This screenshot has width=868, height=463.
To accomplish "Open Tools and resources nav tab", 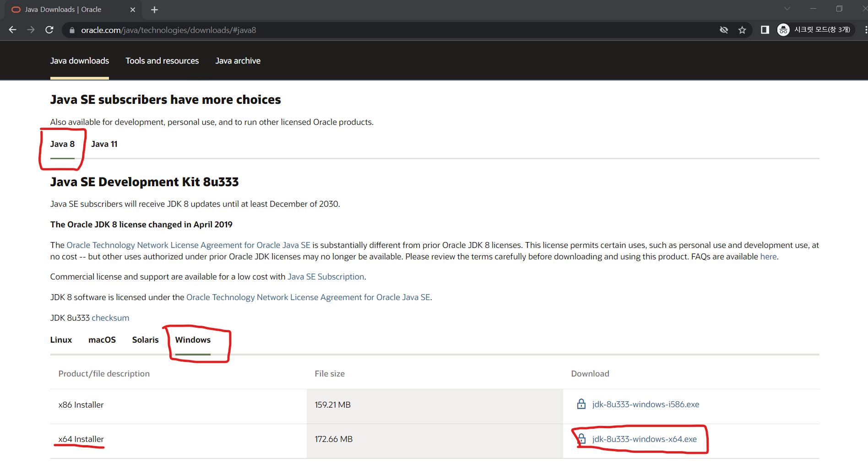I will coord(162,61).
